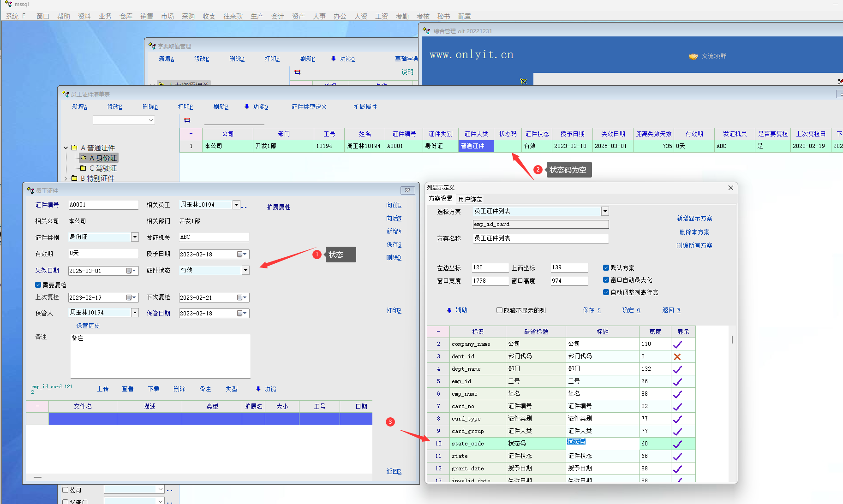The height and width of the screenshot is (504, 843).
Task: Open the 证件状态 dropdown
Action: tap(245, 270)
